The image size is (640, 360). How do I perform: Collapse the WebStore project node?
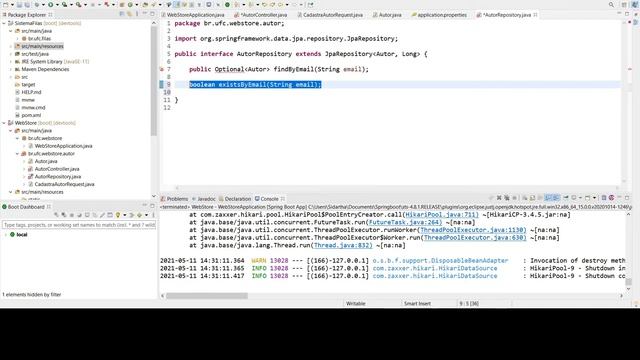coord(4,123)
